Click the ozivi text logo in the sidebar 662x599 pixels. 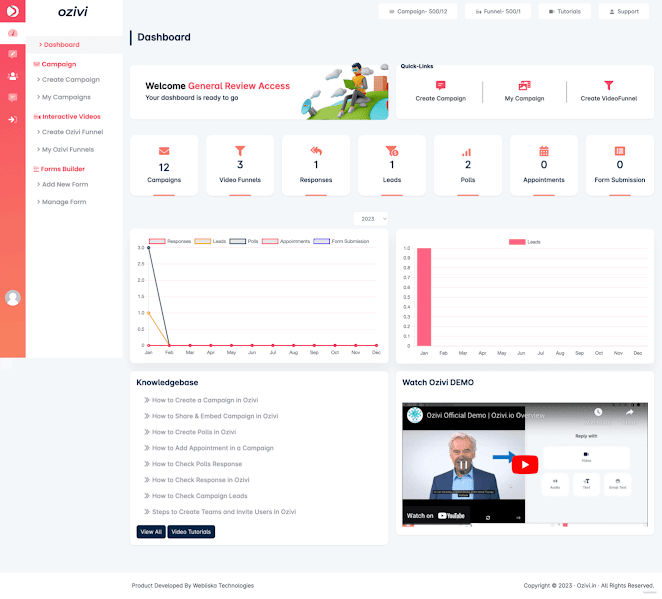coord(73,11)
